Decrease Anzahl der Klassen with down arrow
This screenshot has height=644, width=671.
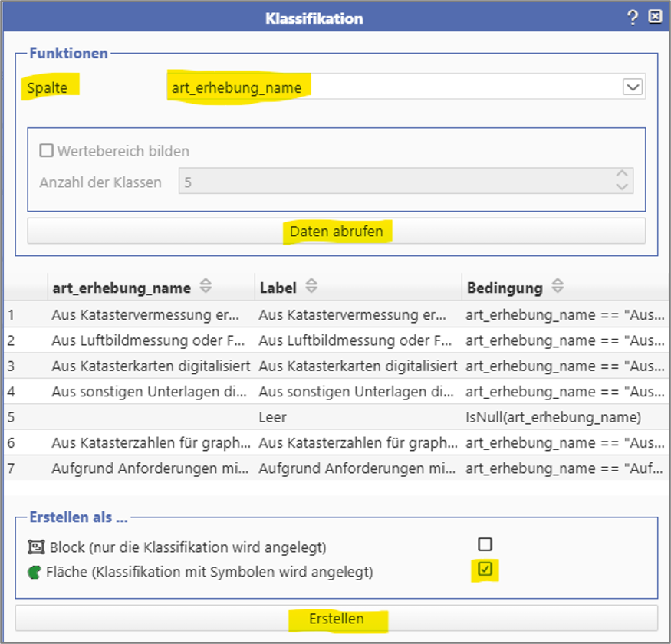point(622,186)
